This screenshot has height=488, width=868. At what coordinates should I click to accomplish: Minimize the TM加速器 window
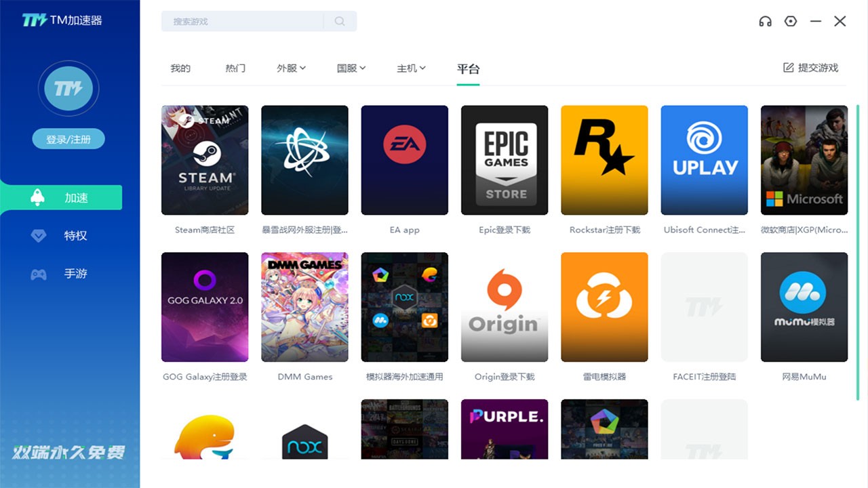816,21
